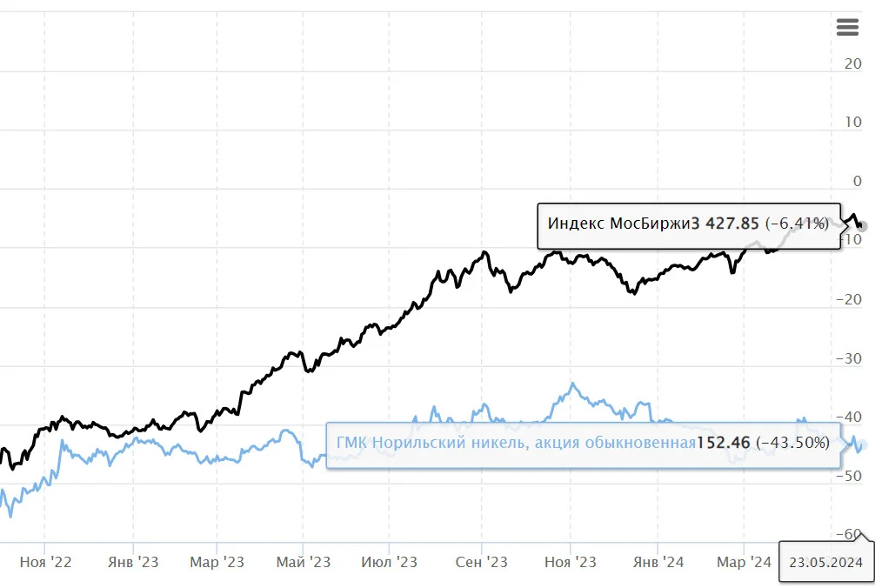Click the Сен '23 axis label

coord(482,562)
